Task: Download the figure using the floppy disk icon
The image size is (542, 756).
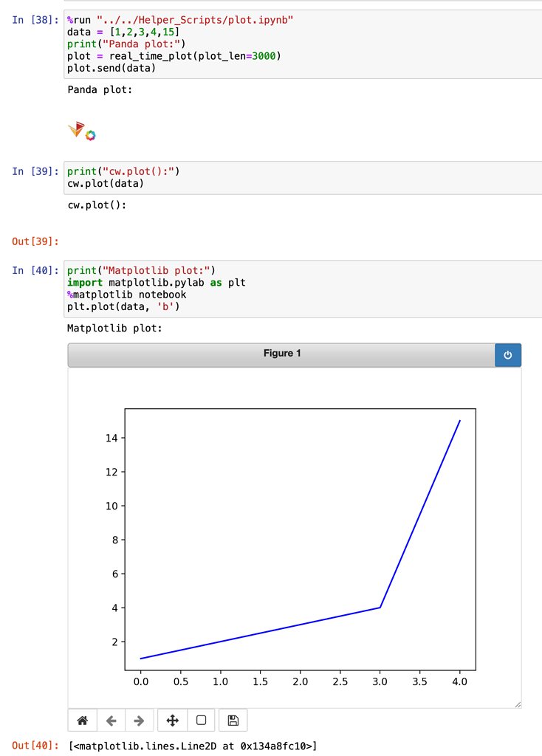Action: pos(233,721)
